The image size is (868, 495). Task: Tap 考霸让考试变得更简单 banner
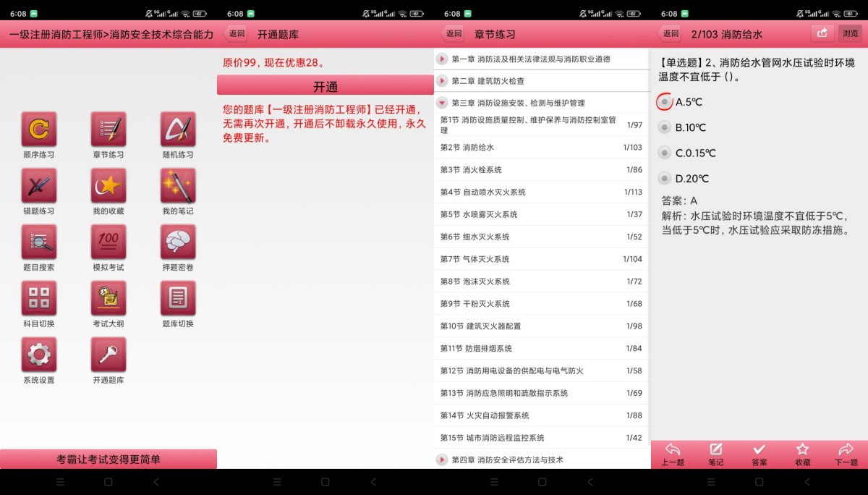[109, 459]
